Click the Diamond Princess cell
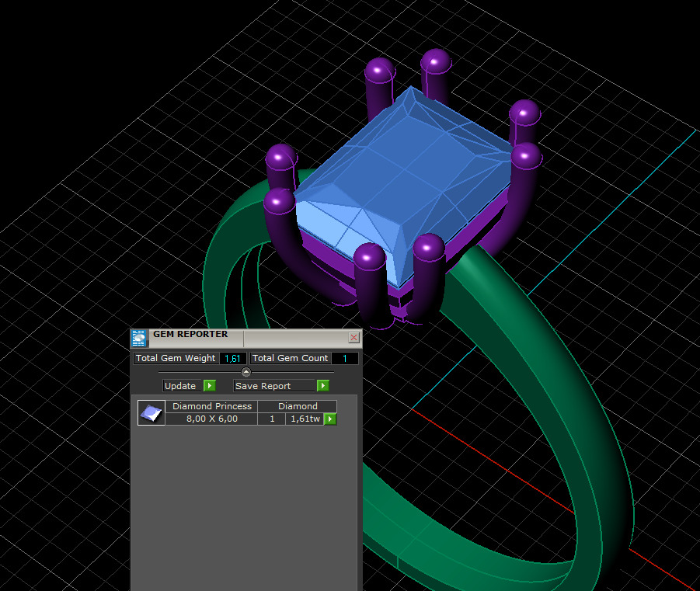700x591 pixels. tap(211, 406)
